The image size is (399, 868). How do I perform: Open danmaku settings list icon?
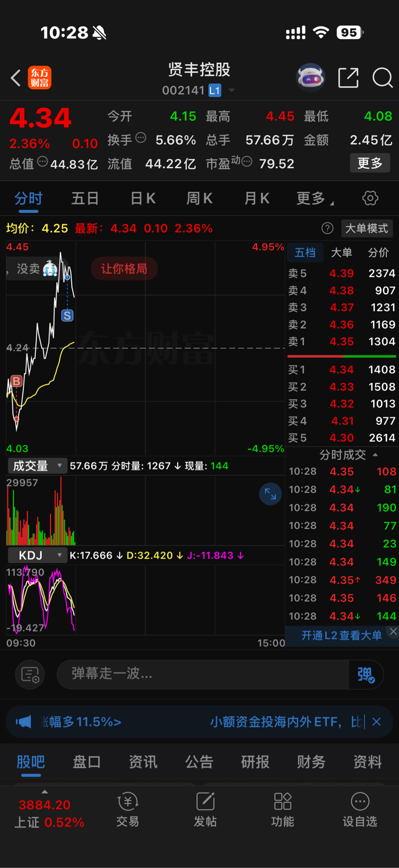30,675
